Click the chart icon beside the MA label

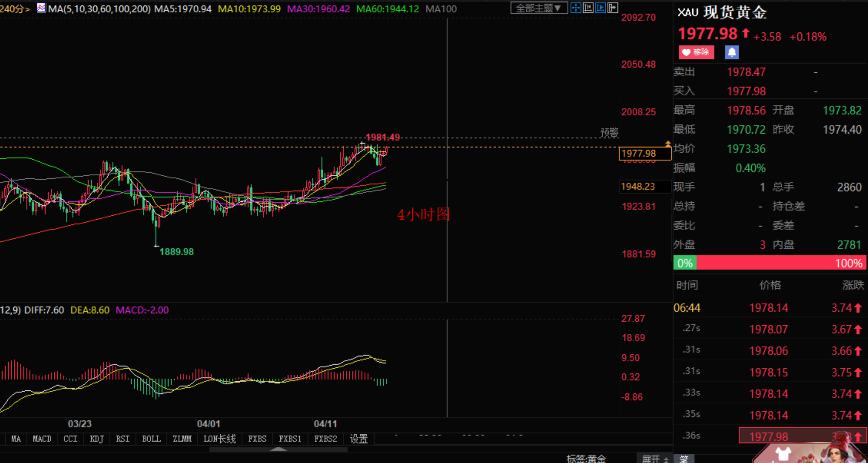coord(41,8)
